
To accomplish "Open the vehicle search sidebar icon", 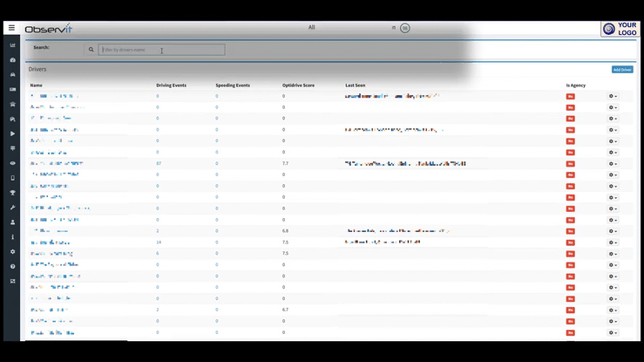I will pyautogui.click(x=13, y=120).
